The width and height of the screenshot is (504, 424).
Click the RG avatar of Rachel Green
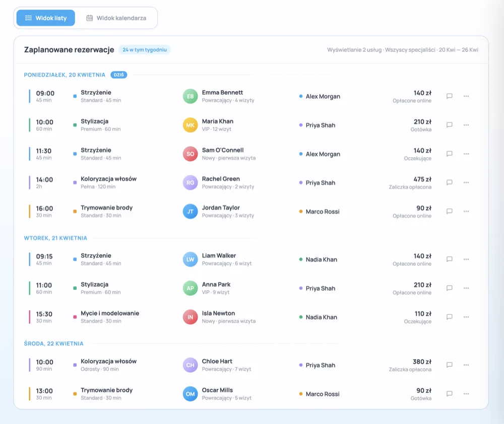191,183
